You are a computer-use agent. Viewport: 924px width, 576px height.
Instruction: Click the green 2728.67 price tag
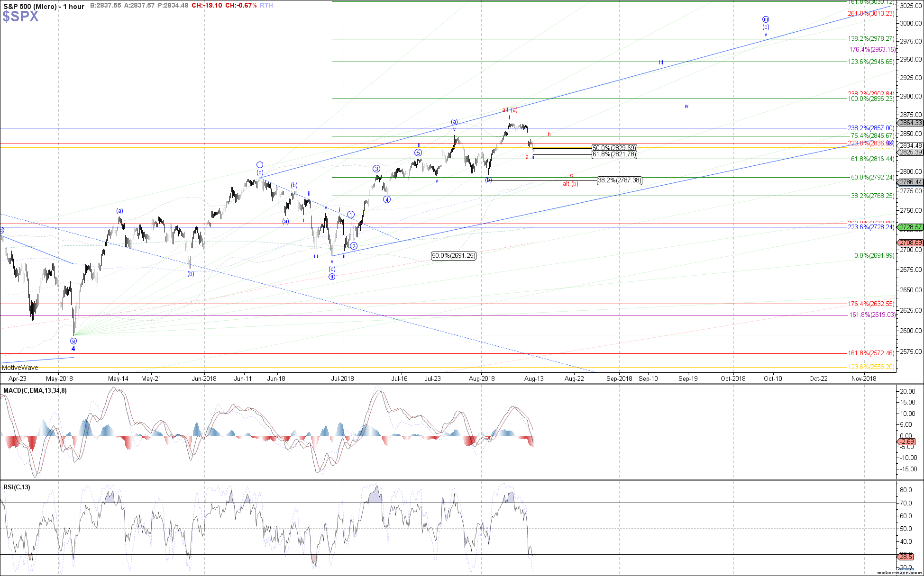(x=910, y=228)
